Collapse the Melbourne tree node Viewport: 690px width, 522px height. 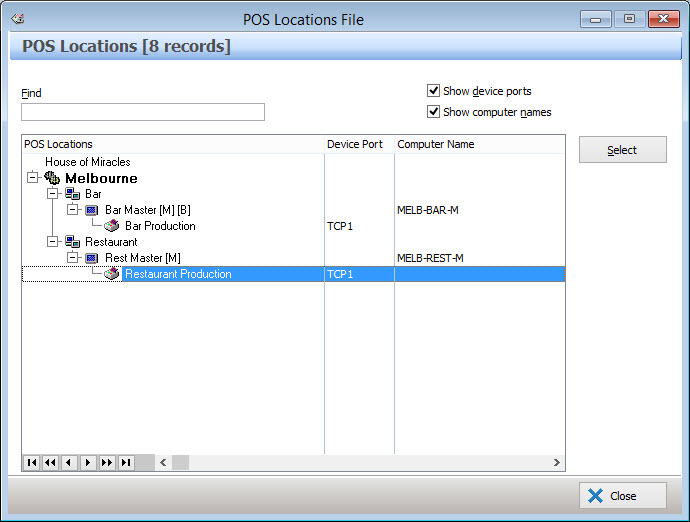click(33, 178)
